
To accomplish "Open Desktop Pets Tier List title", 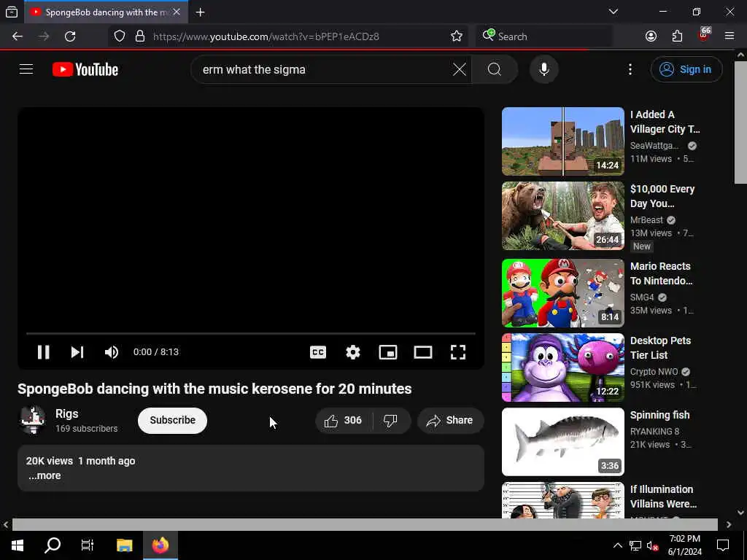I will 660,348.
